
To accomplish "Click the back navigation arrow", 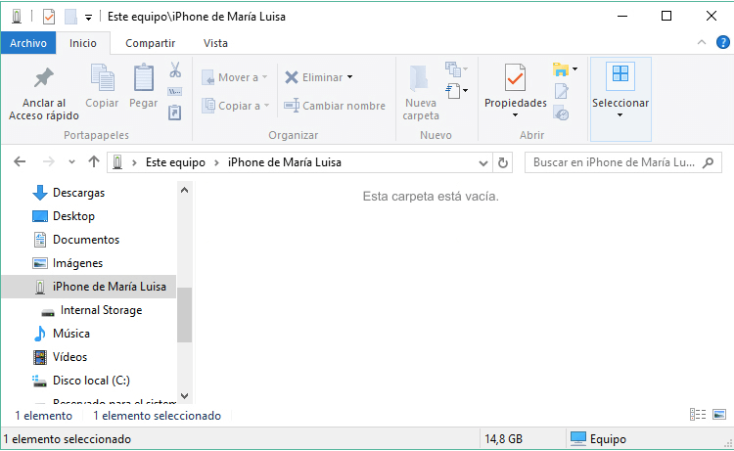I will (20, 162).
